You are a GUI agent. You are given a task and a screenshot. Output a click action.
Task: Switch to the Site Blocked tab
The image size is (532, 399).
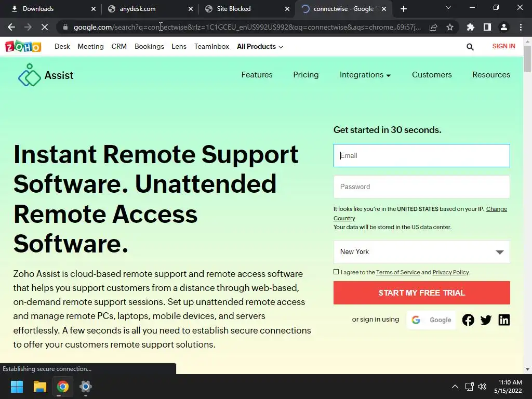tap(247, 9)
